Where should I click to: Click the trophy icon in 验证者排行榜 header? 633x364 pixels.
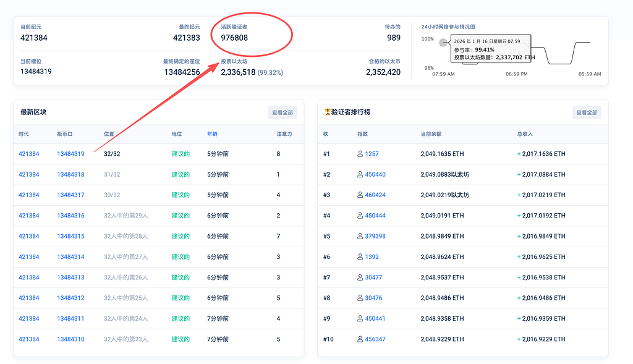[x=328, y=112]
